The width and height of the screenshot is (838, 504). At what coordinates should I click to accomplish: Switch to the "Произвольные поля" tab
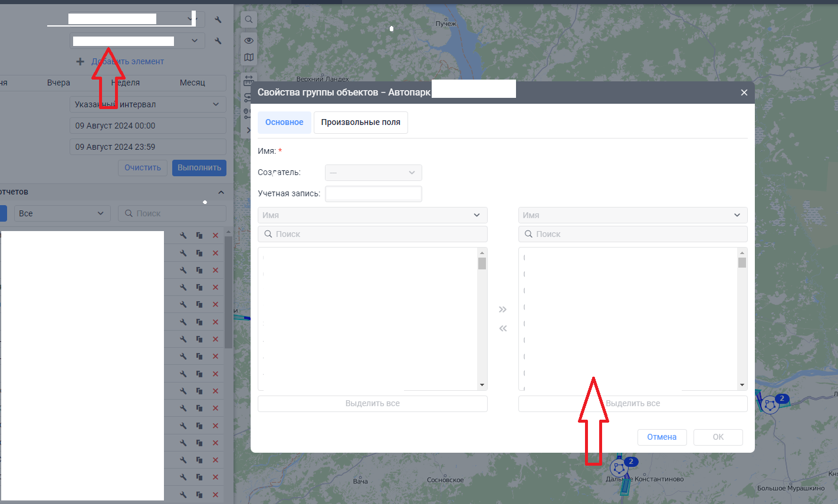pyautogui.click(x=360, y=123)
